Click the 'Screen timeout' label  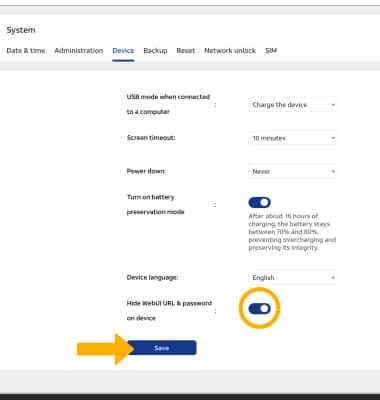151,138
